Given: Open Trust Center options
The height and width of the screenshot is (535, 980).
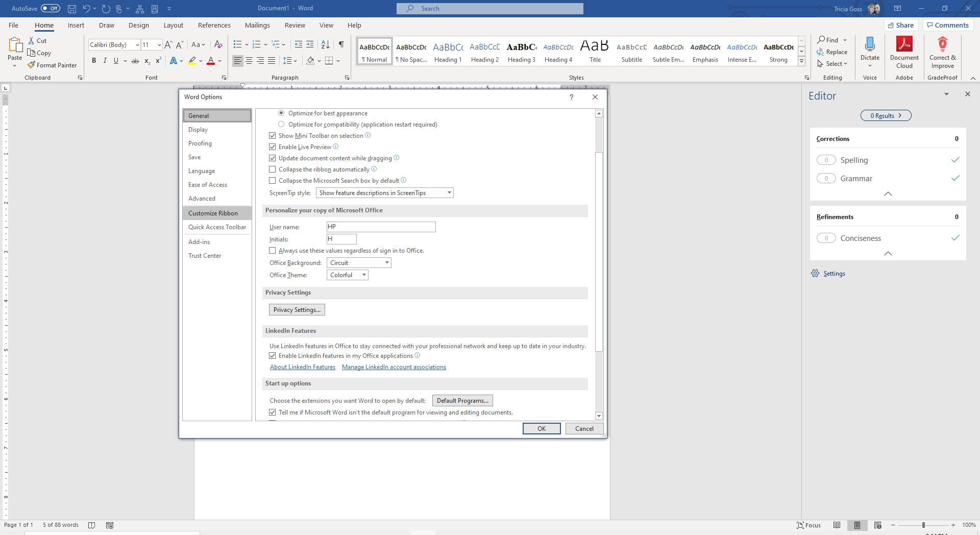Looking at the screenshot, I should click(x=217, y=256).
